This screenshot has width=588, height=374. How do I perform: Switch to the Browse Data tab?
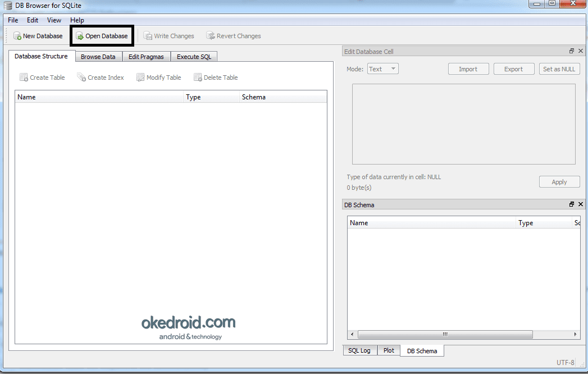click(x=99, y=56)
